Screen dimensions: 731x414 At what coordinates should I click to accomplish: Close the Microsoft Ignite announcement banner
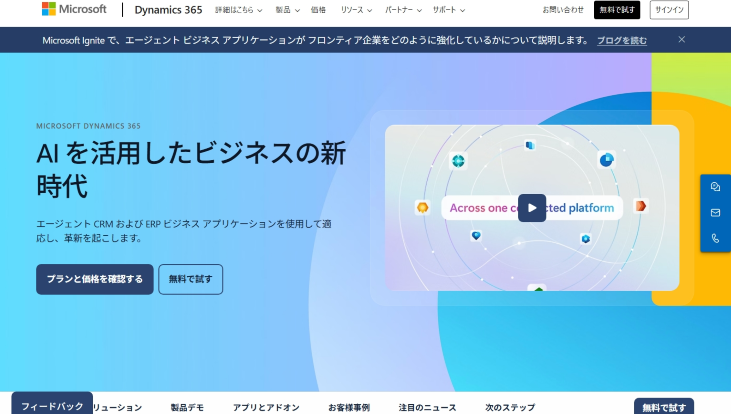point(682,40)
